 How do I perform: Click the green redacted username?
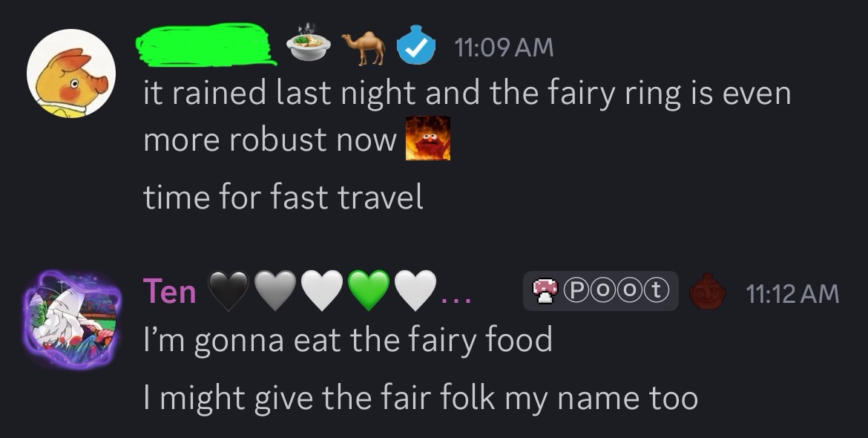pyautogui.click(x=206, y=45)
